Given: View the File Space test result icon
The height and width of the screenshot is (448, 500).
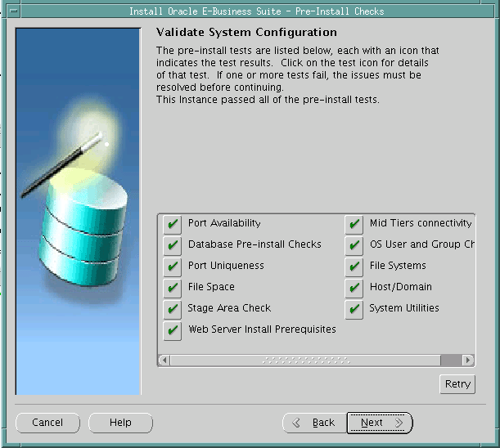Looking at the screenshot, I should point(172,289).
